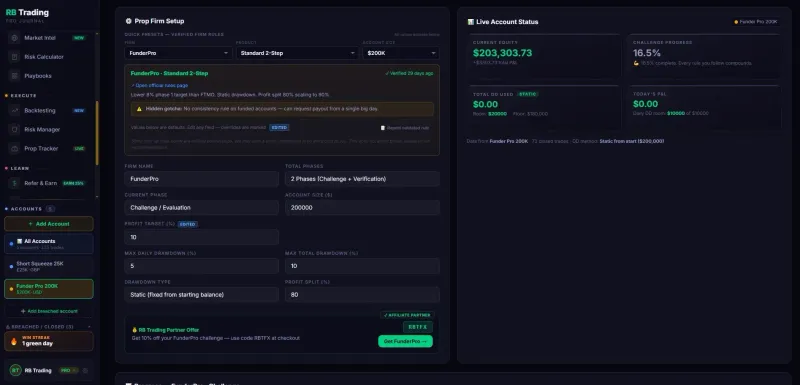
Task: Open Total Phases dropdown
Action: click(362, 179)
